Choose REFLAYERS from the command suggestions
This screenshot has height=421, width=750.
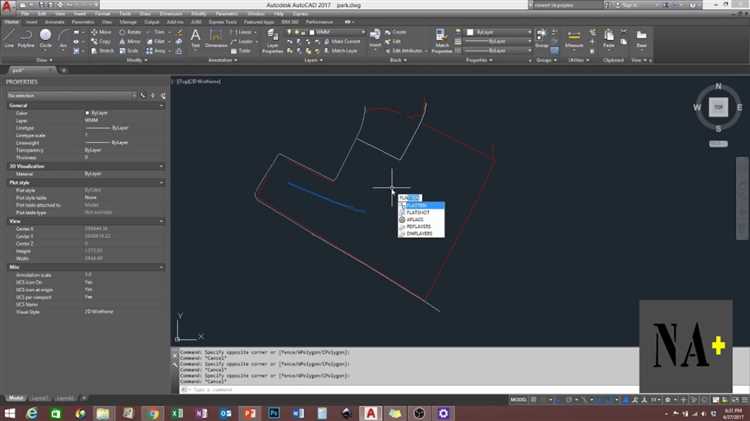pos(421,226)
